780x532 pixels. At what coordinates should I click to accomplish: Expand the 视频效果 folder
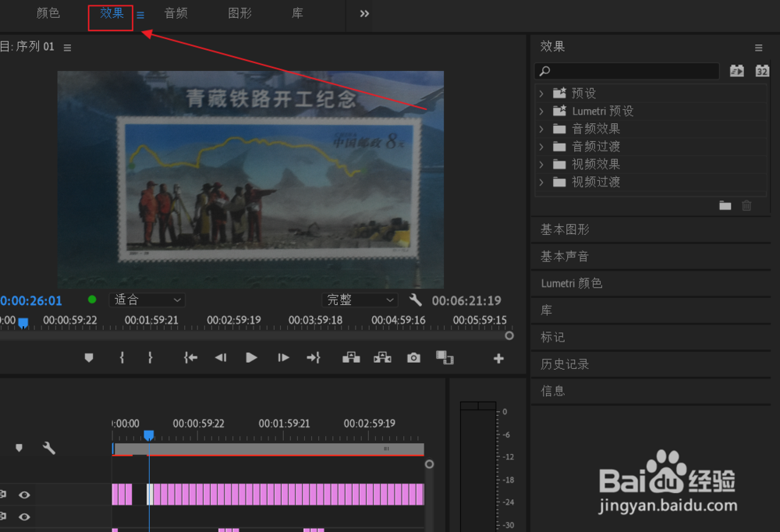click(x=542, y=165)
